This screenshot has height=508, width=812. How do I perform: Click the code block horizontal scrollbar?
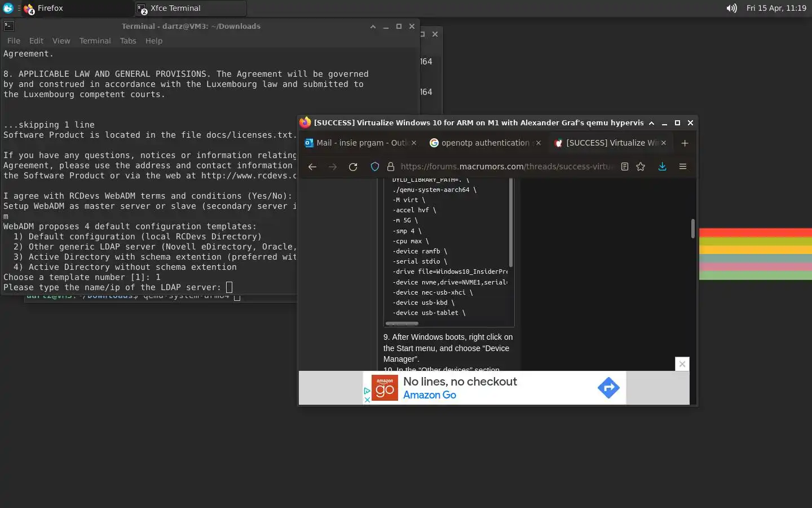tap(402, 323)
